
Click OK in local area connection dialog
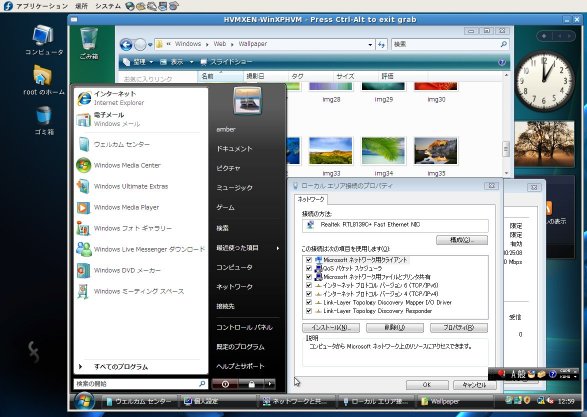pos(427,385)
